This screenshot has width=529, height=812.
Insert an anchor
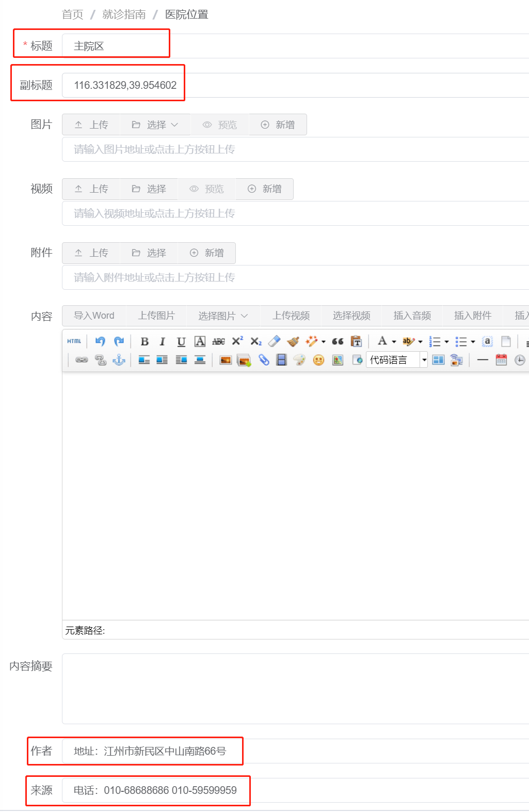pyautogui.click(x=119, y=360)
